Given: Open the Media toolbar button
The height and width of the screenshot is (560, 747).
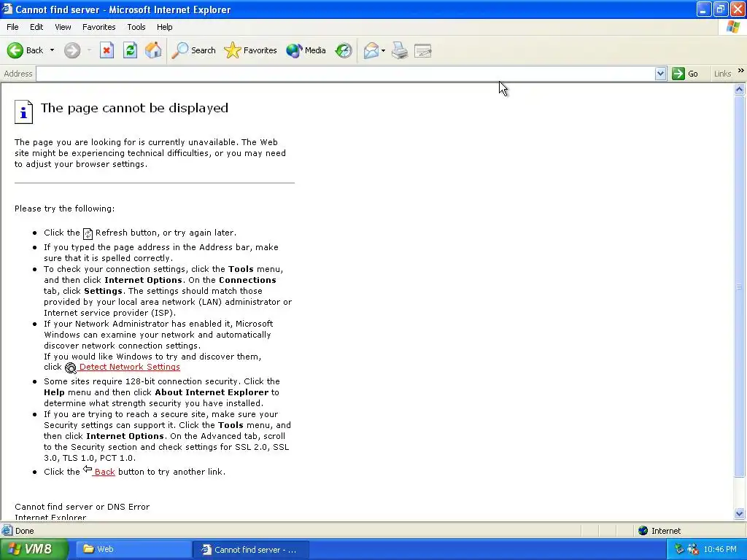Looking at the screenshot, I should 306,50.
